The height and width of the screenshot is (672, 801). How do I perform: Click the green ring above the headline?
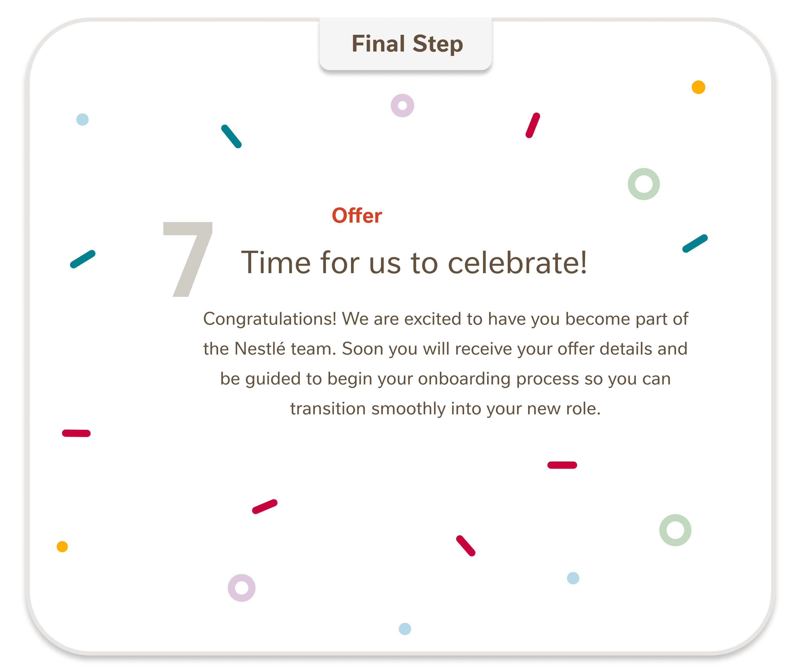(644, 184)
